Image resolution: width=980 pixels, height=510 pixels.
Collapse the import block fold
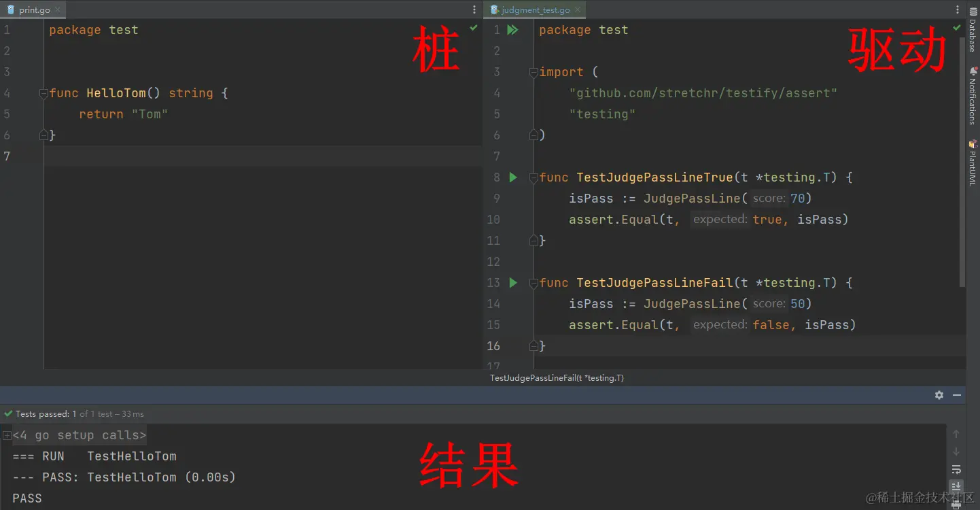point(533,72)
